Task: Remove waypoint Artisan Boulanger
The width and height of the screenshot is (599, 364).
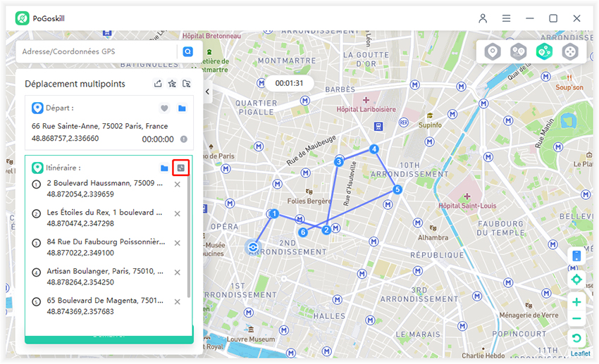Action: (178, 272)
